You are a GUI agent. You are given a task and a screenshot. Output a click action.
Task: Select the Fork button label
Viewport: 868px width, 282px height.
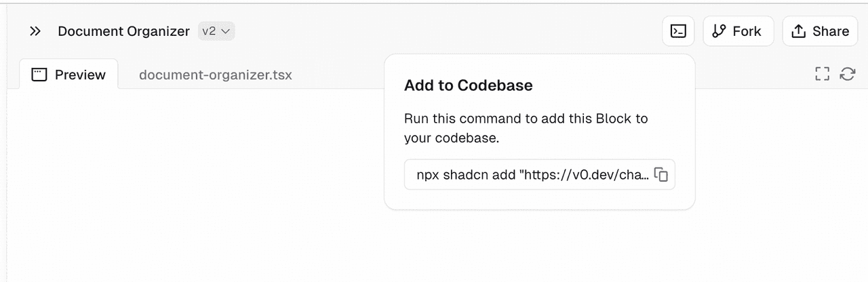point(747,31)
